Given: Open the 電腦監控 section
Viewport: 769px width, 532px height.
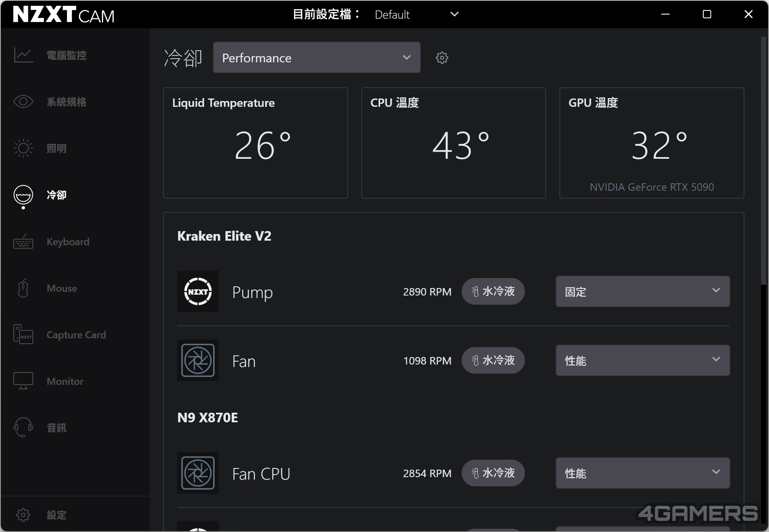Looking at the screenshot, I should pos(67,55).
